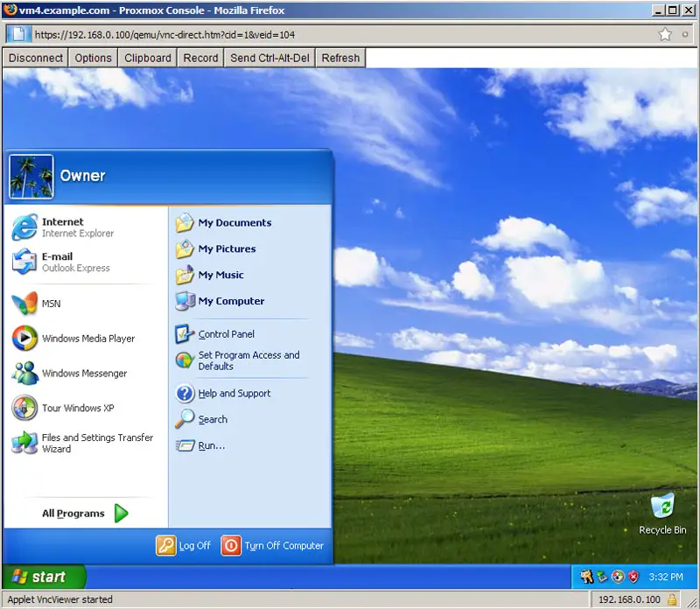Click the padlock icon in Firefox status bar
Image resolution: width=700 pixels, height=609 pixels.
coord(672,599)
